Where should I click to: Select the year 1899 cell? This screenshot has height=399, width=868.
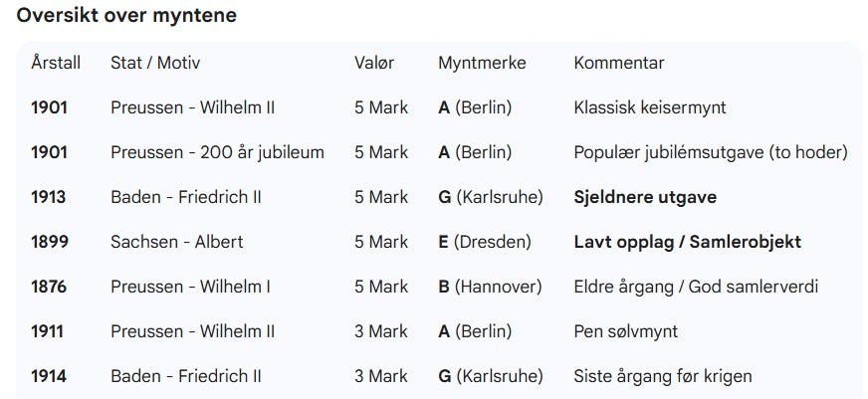(50, 242)
